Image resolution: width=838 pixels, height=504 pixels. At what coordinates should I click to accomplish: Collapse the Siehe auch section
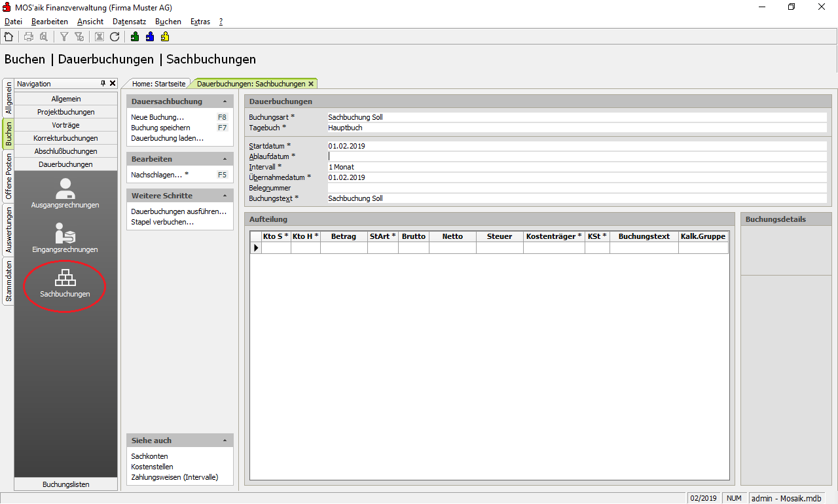click(x=225, y=441)
